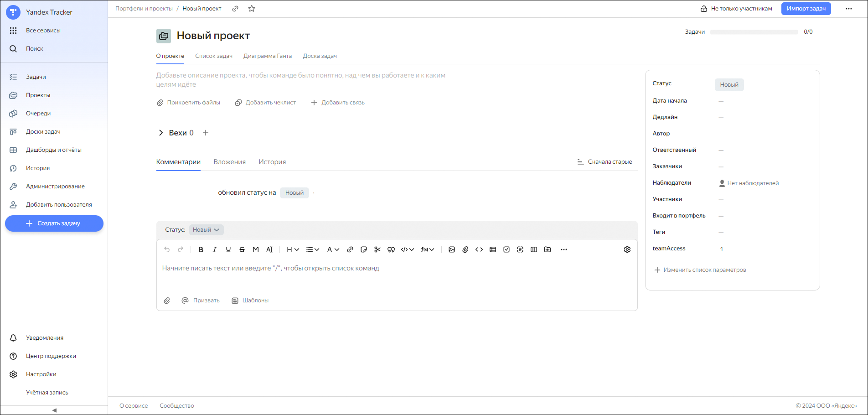Switch to the Диаграмма Ганта tab
This screenshot has width=868, height=415.
coord(268,56)
